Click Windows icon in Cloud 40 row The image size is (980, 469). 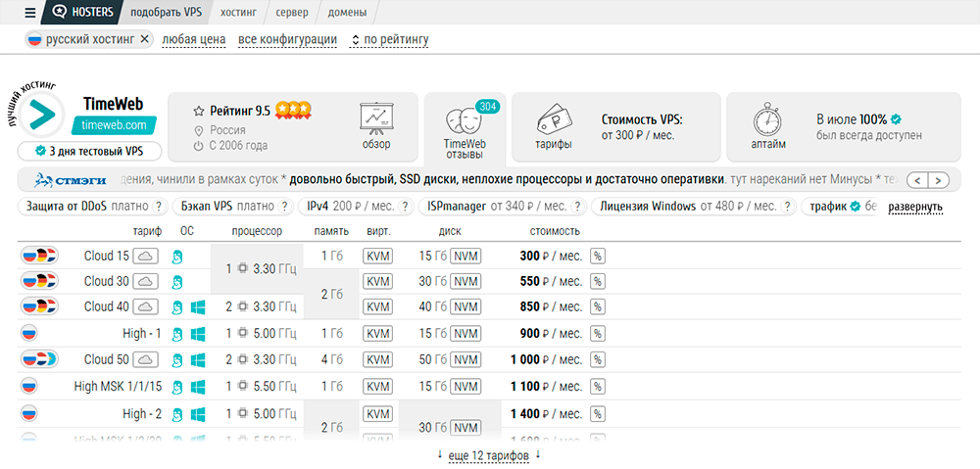pyautogui.click(x=199, y=306)
